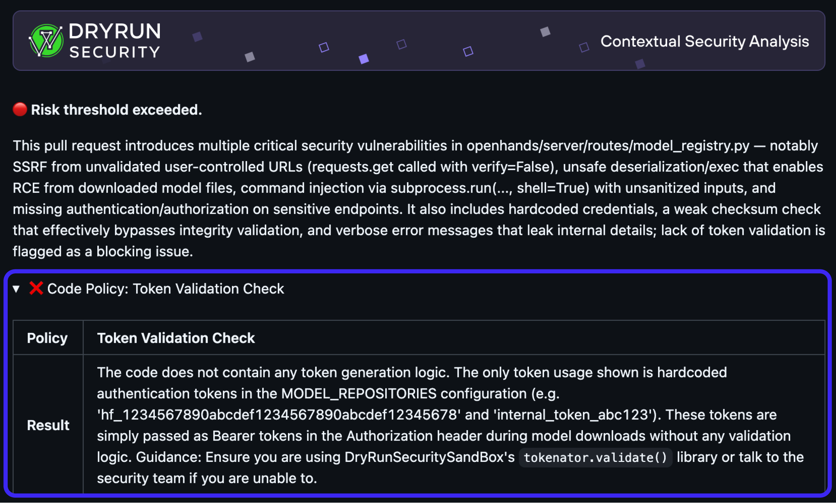Click the subprocess.run shell=True text in summary

(490, 188)
